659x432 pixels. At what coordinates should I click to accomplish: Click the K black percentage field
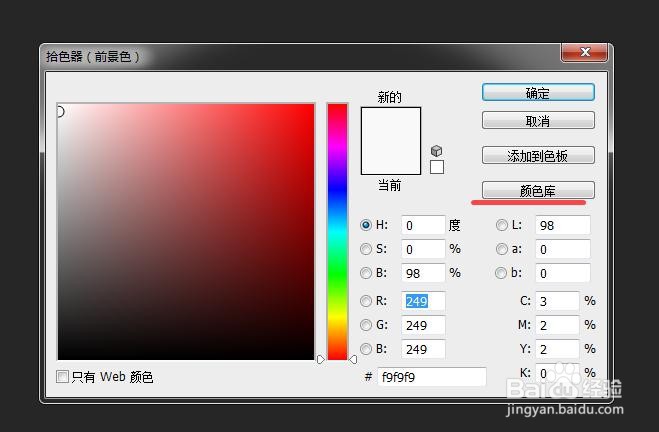(557, 373)
